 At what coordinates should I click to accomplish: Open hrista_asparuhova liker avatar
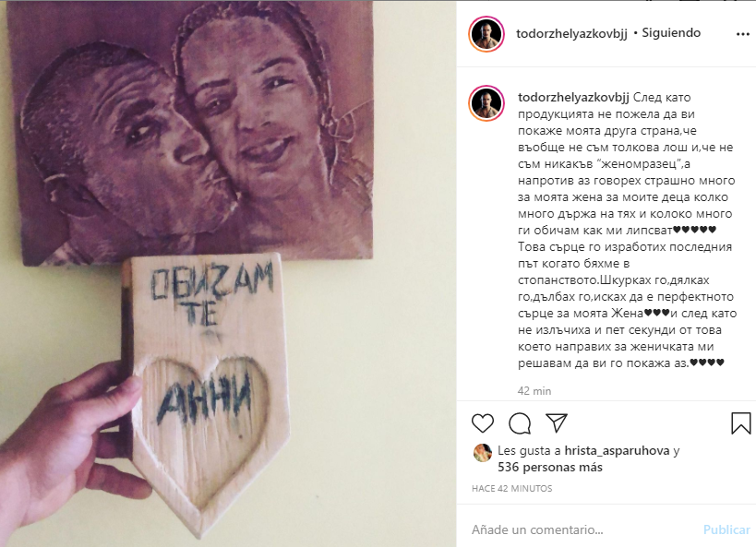(482, 452)
